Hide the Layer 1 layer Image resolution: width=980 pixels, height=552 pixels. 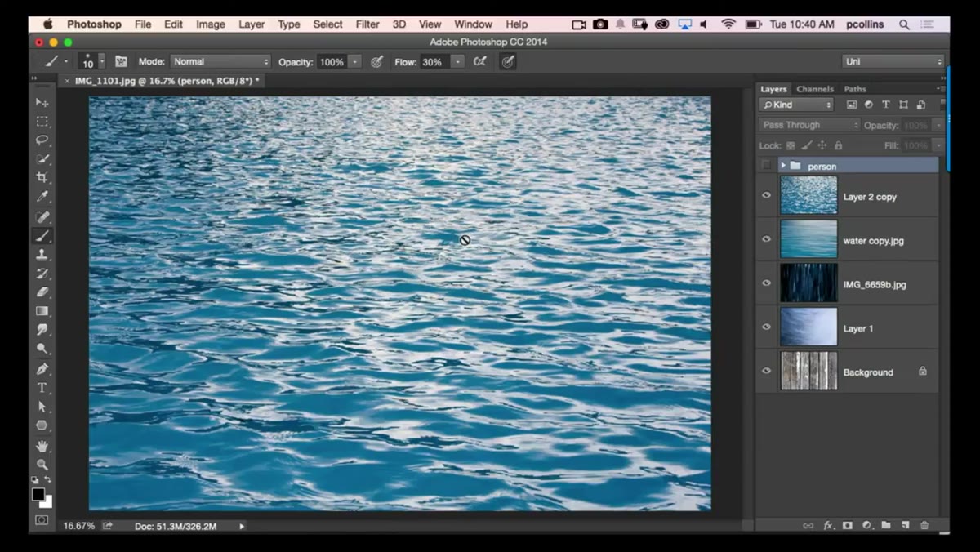[766, 327]
